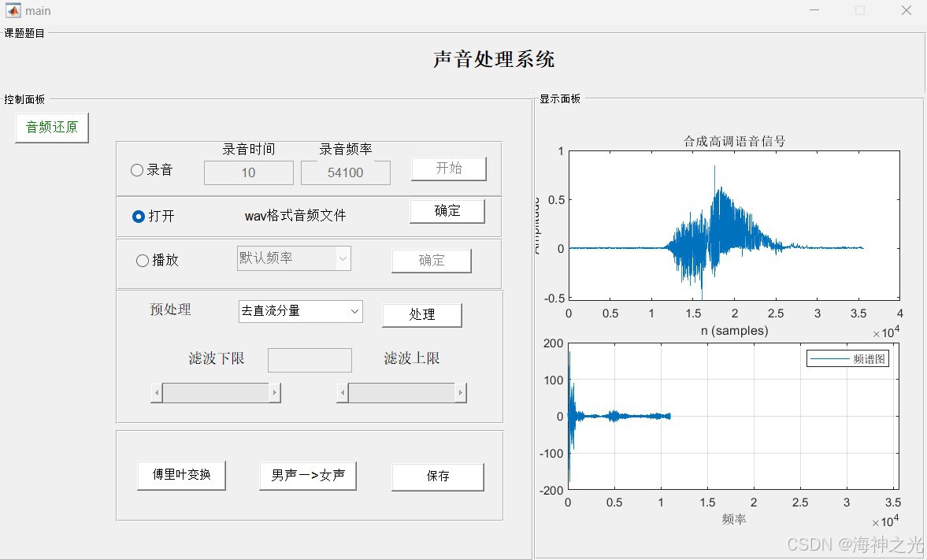
Task: Click the n (samples) axis label
Action: [734, 331]
